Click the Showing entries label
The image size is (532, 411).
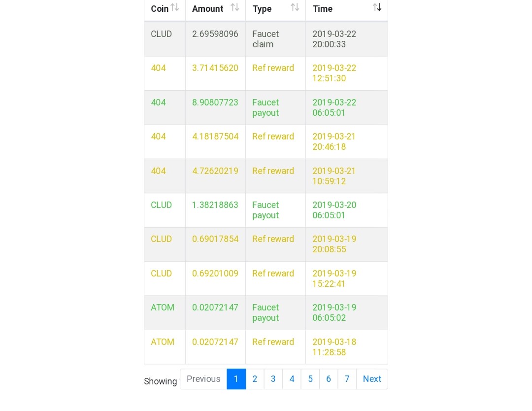[161, 381]
